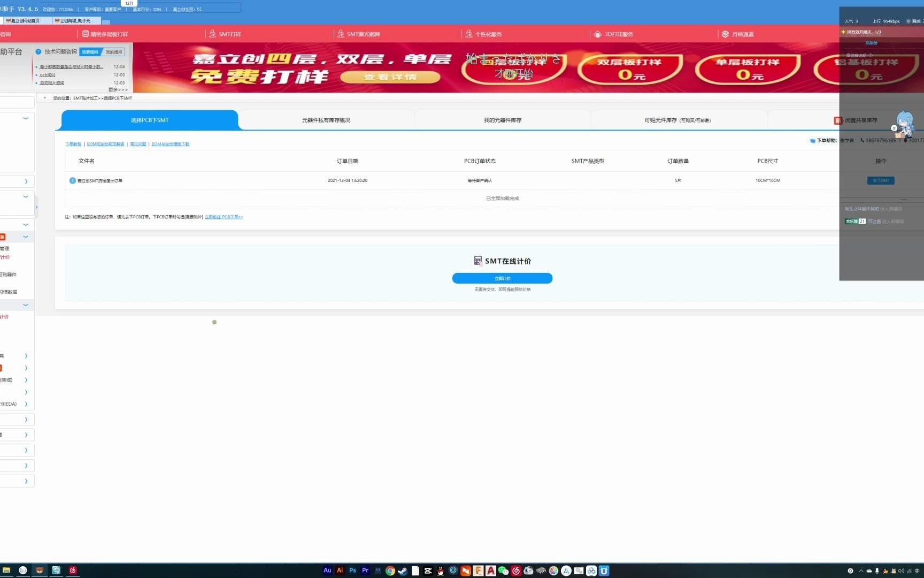The image size is (924, 578).
Task: Open the BOM与坐标模板下载 link
Action: [171, 144]
